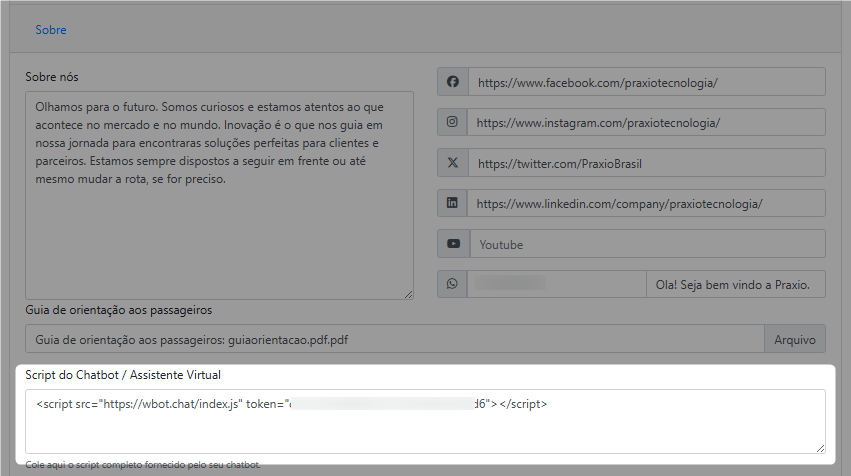The image size is (851, 476).
Task: Click the WhatsApp number field
Action: [557, 284]
